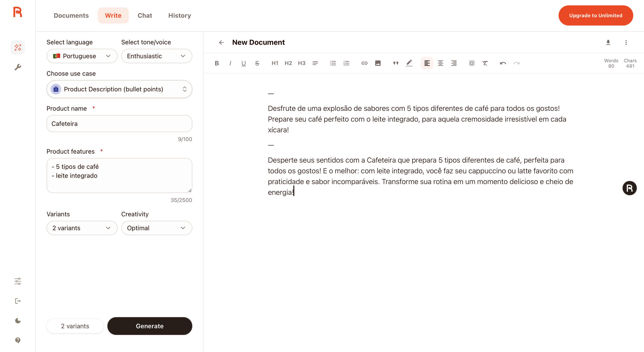Click the bottom 2 variants button
644x352 pixels.
pos(75,326)
